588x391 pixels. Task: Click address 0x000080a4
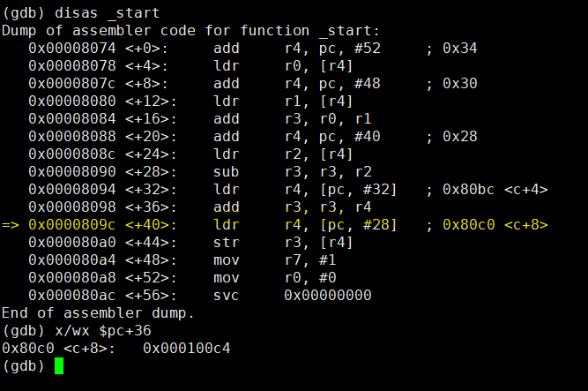point(72,260)
